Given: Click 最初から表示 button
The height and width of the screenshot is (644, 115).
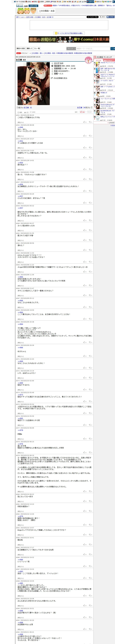Looking at the screenshot, I should coord(21,49).
